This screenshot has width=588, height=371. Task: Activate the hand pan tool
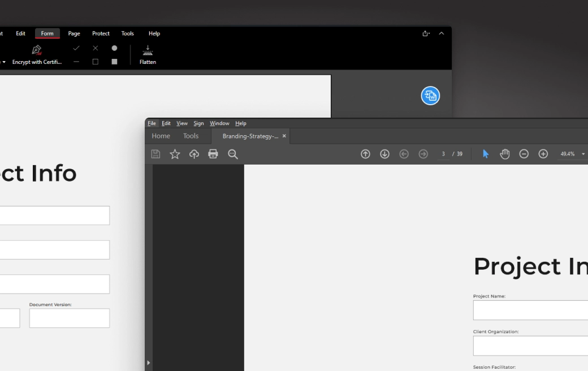tap(505, 154)
